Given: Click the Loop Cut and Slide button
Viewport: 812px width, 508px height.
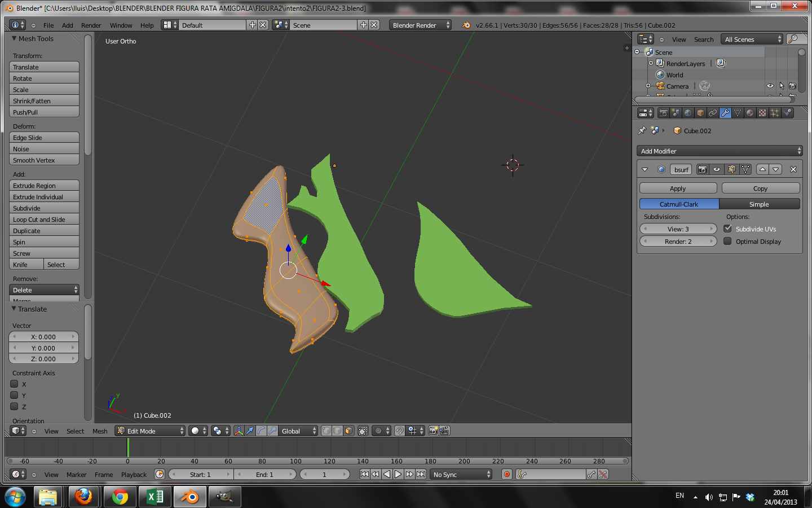Looking at the screenshot, I should [44, 220].
